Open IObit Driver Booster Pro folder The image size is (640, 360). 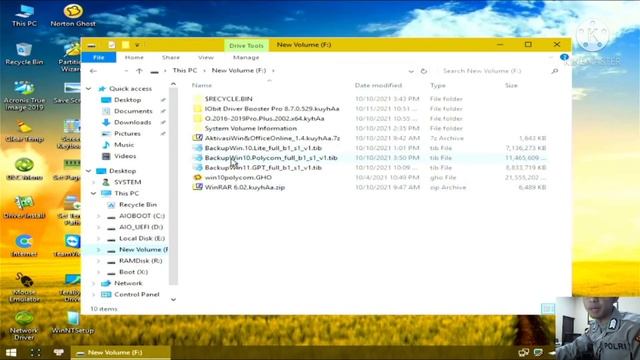(271, 109)
